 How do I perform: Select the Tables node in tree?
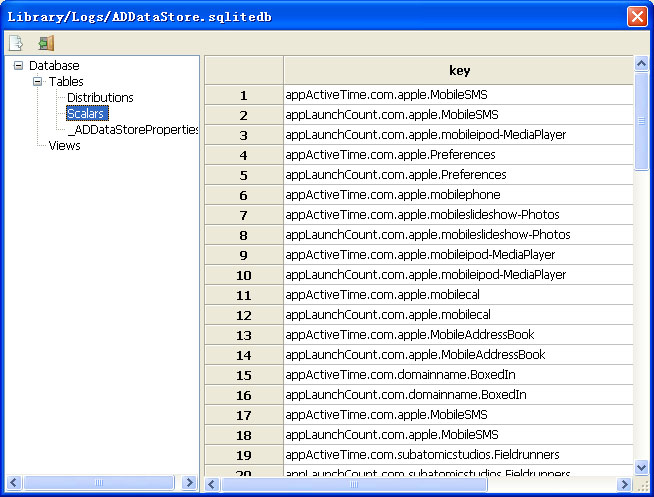click(x=66, y=81)
